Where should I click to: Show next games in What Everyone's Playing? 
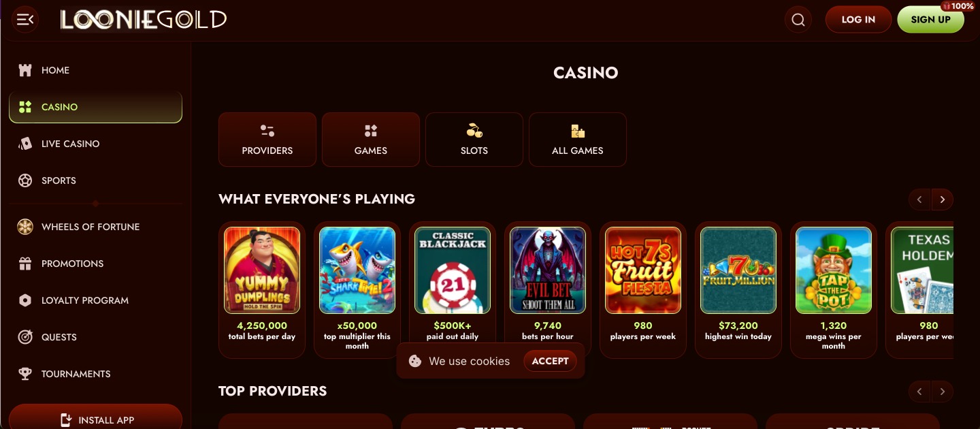tap(943, 200)
